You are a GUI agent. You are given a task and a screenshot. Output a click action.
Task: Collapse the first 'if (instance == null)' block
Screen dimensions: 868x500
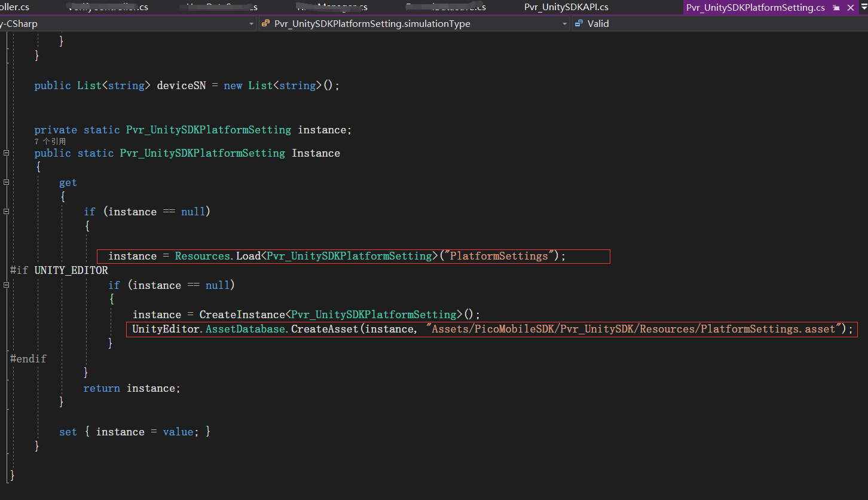point(7,212)
